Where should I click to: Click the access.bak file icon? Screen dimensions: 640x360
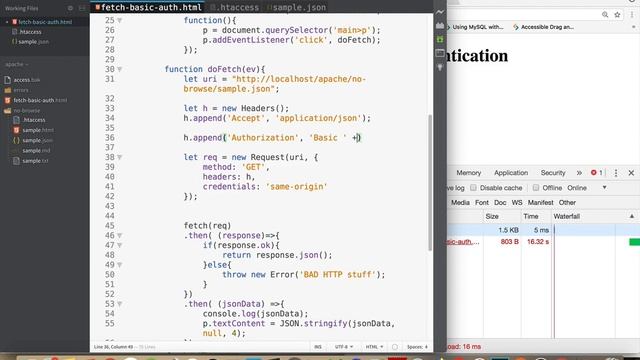[x=7, y=80]
